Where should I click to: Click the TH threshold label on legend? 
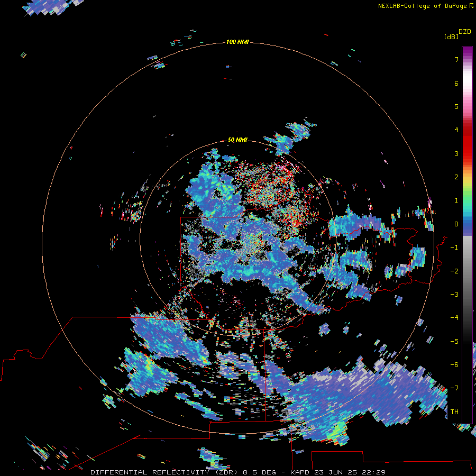454,412
